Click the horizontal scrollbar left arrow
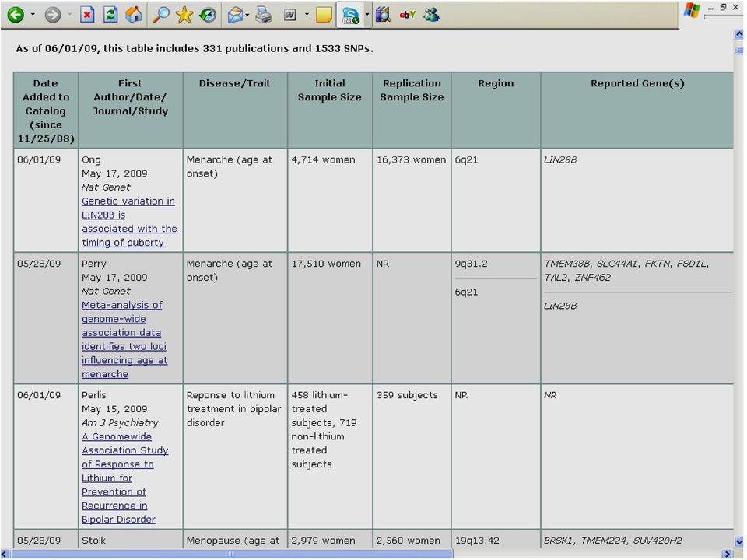This screenshot has height=560, width=747. pos(5,554)
